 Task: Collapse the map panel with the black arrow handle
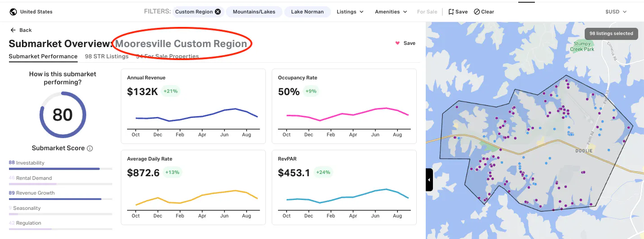(429, 180)
